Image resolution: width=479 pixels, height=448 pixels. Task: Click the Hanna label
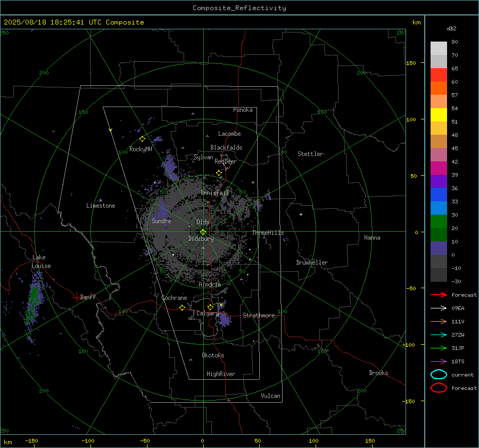point(372,238)
